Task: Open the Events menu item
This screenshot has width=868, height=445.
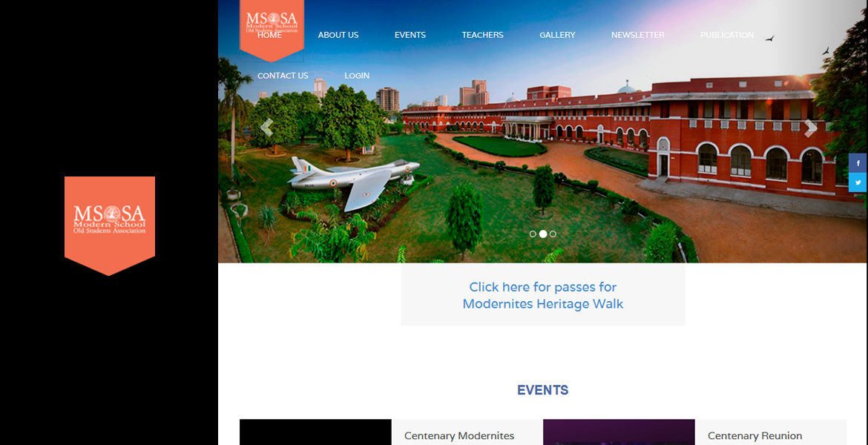Action: [410, 35]
